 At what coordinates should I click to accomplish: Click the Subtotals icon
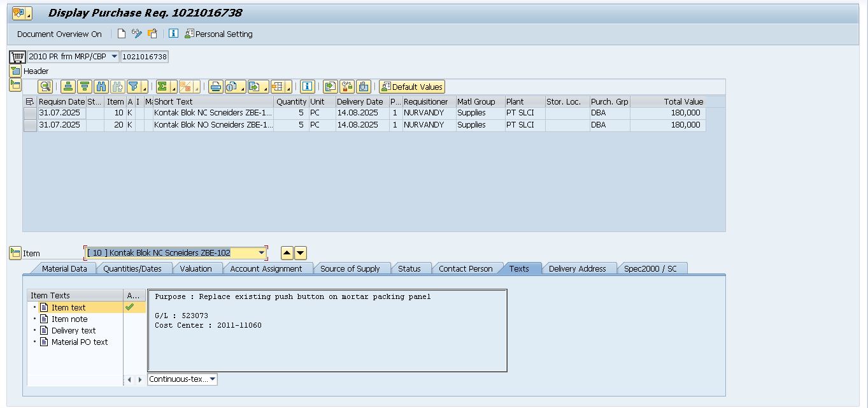click(185, 87)
